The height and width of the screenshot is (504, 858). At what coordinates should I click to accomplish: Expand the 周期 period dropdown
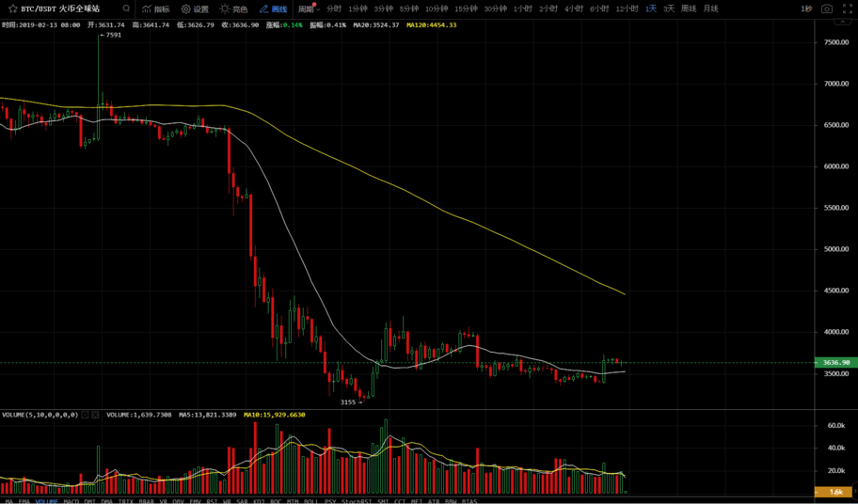[309, 8]
